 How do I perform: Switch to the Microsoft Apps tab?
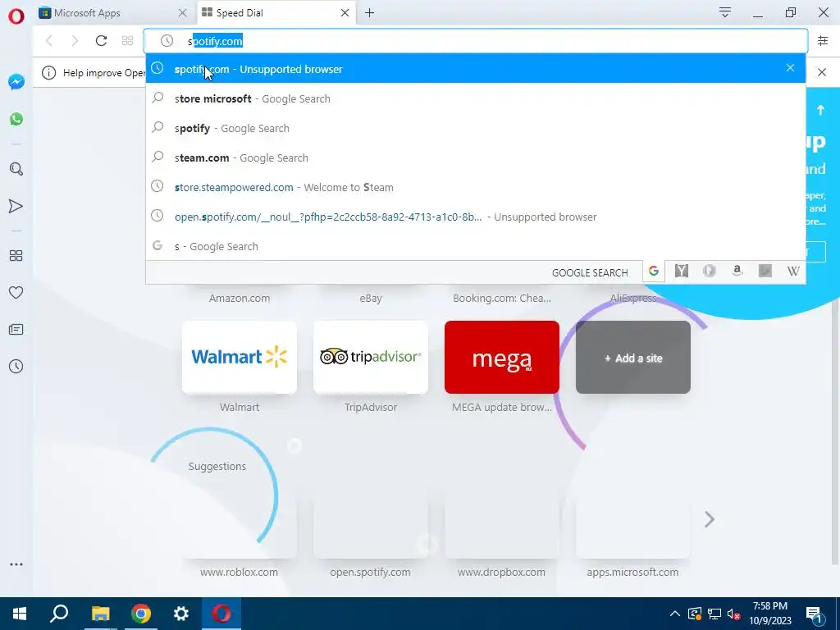pos(114,13)
